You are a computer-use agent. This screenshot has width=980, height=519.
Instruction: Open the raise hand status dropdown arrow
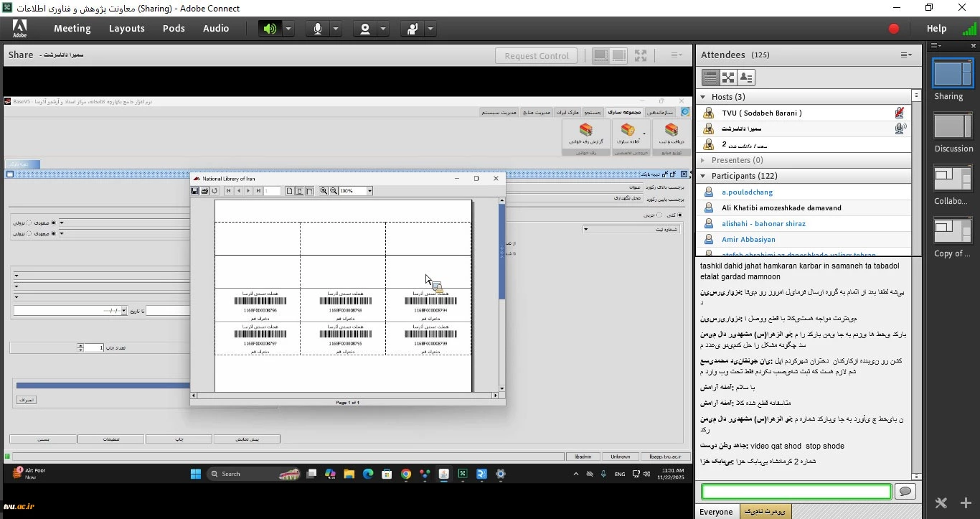point(430,29)
